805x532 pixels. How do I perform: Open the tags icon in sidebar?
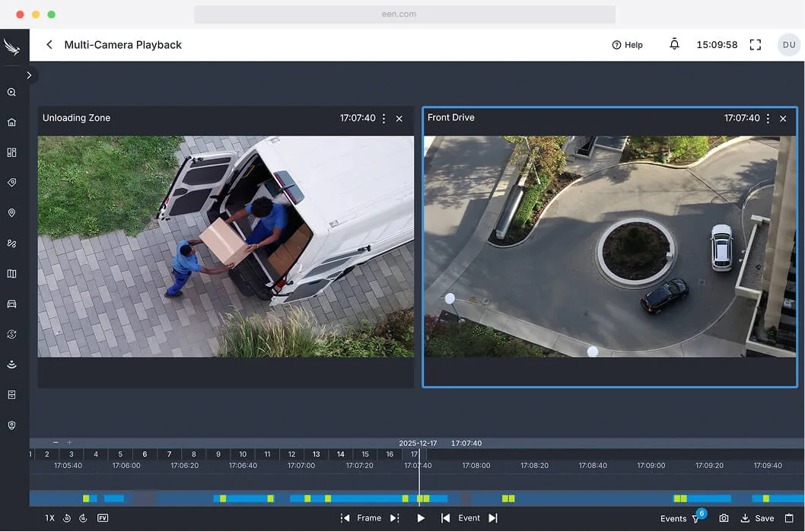coord(12,183)
